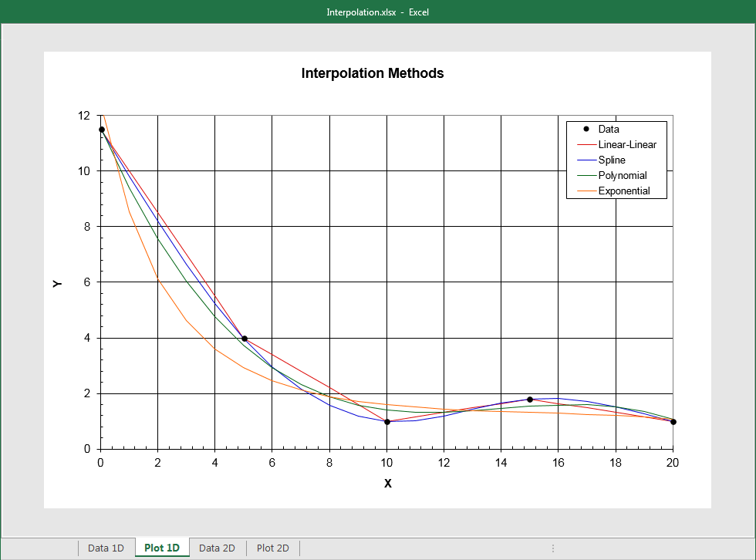This screenshot has width=756, height=560.
Task: Select the data point marker near X equals 15
Action: [x=530, y=399]
